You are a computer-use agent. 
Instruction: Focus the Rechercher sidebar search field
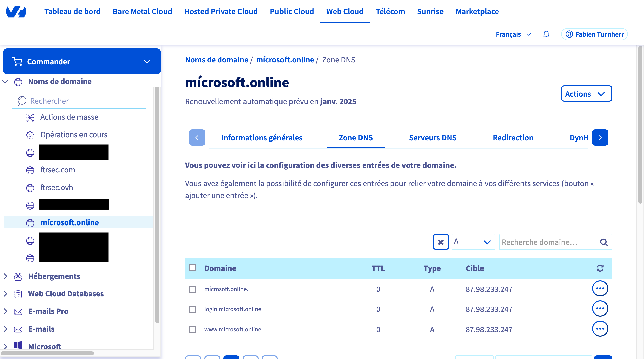(79, 101)
